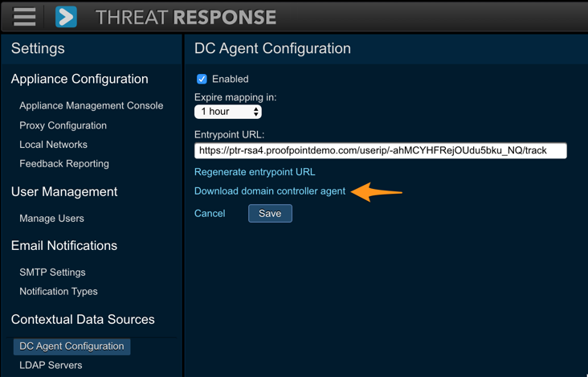Open Feedback Reporting settings

tap(64, 163)
